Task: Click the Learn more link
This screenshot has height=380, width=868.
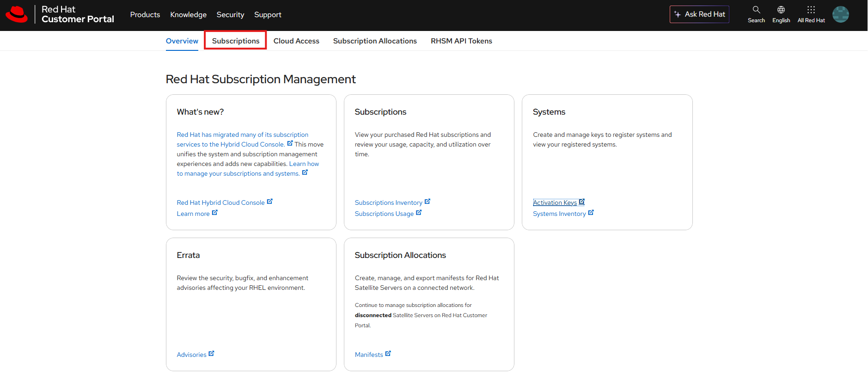Action: pos(193,214)
